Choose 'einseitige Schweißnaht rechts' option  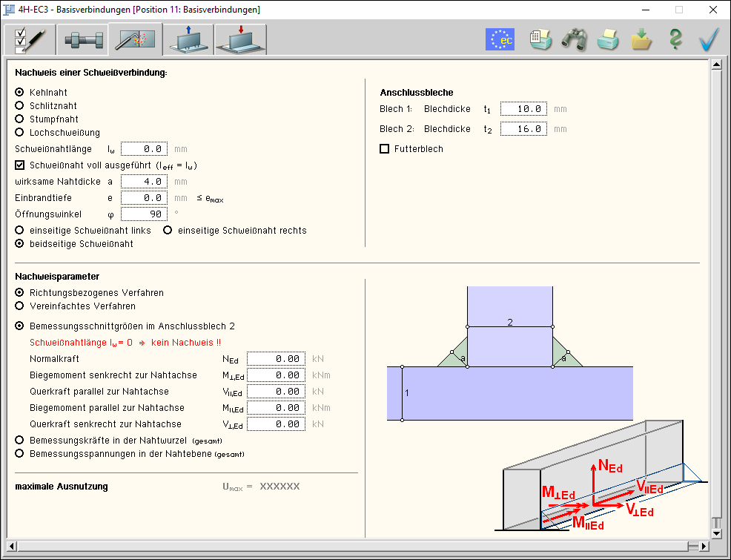click(x=168, y=230)
